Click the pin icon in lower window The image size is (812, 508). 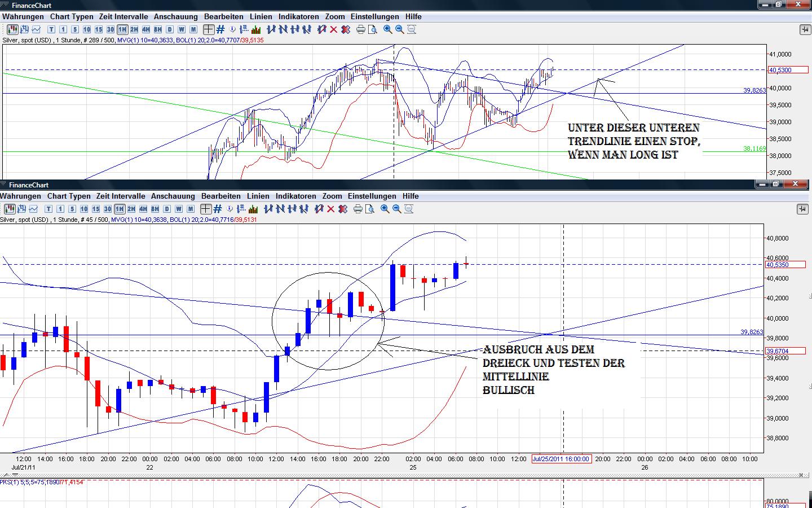coord(802,209)
